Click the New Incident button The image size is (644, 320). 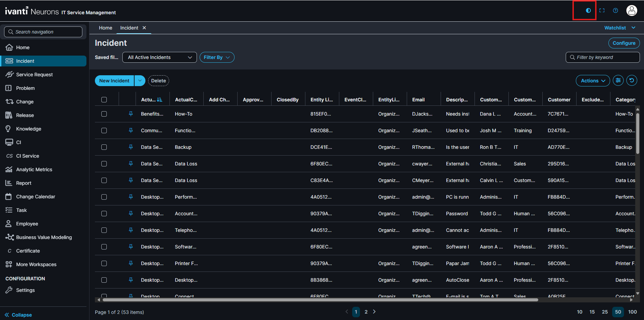coord(114,81)
